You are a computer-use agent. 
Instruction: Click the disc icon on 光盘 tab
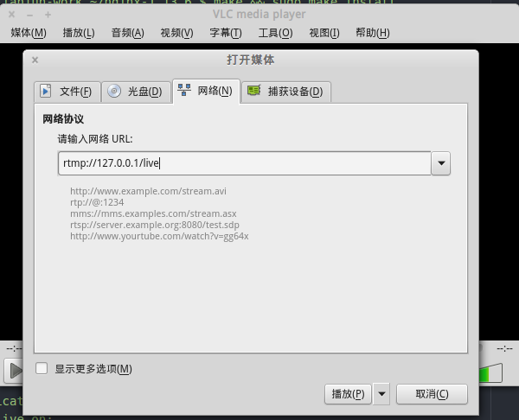(x=114, y=91)
